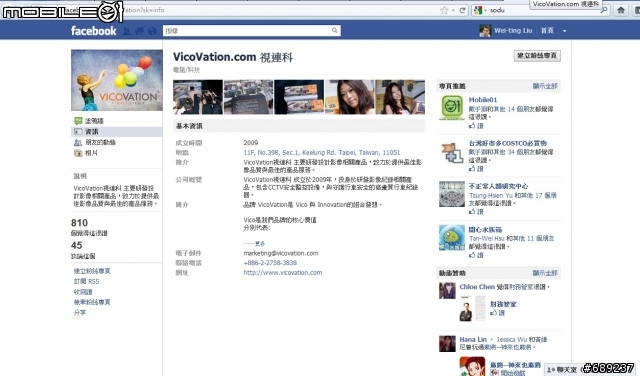Click Tsung-Hsien Yu friend link

[491, 196]
